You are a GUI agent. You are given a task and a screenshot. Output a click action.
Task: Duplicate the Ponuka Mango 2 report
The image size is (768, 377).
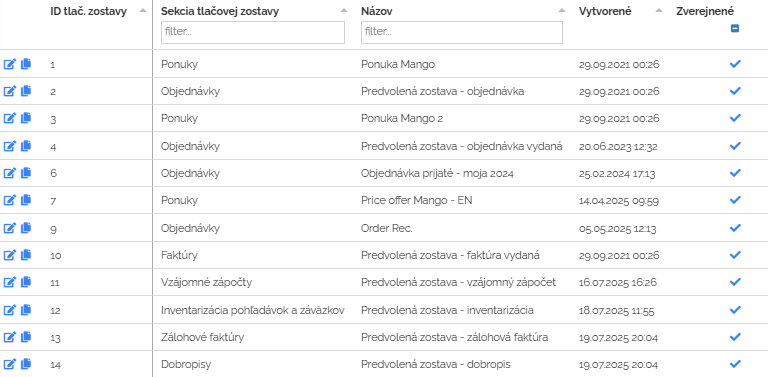click(x=26, y=118)
